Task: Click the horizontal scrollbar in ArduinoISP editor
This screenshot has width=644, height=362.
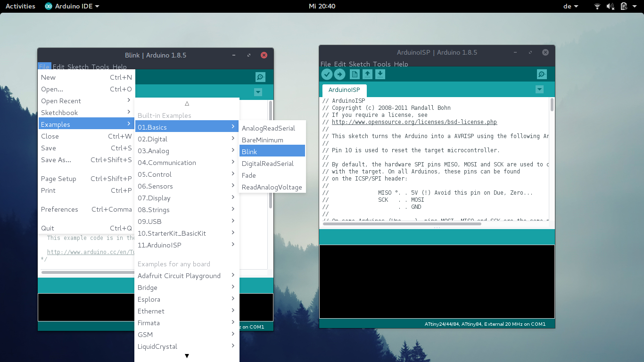Action: (x=402, y=223)
